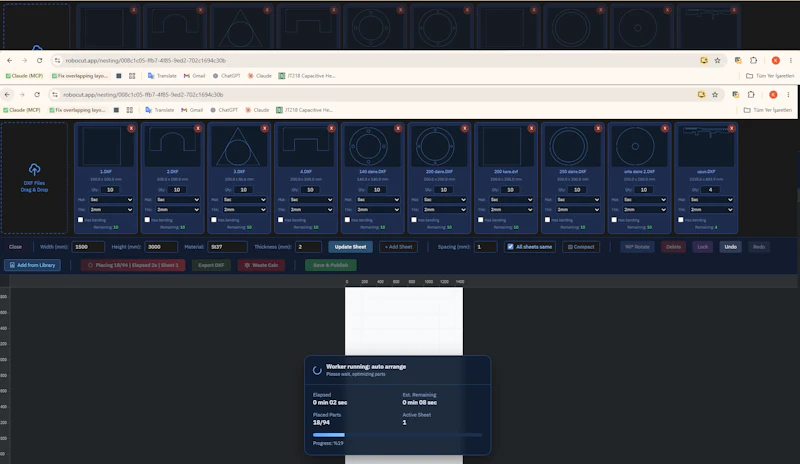Open the Thk 2mm dropdown on the 1.DXF card
Viewport: 800px width, 464px height.
[x=111, y=210]
